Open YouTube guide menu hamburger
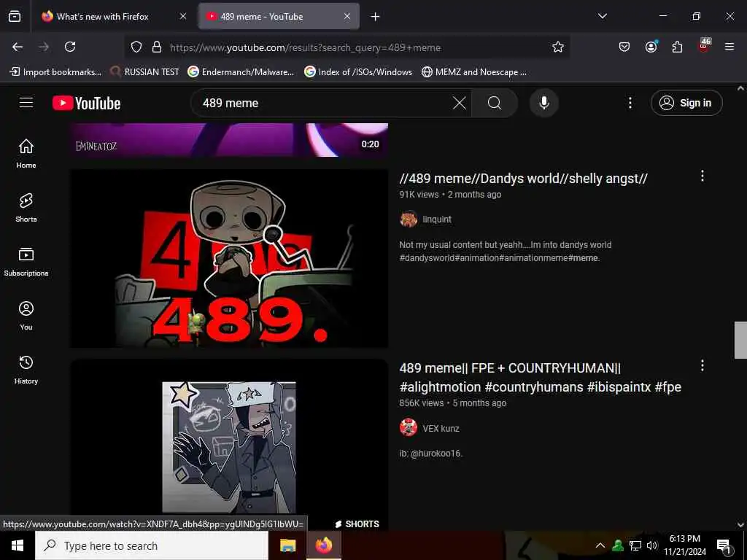Screen dimensions: 747x560 (26, 103)
